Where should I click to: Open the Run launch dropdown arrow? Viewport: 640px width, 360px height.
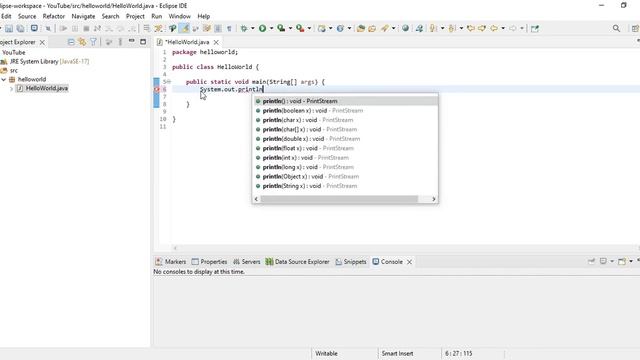click(271, 28)
